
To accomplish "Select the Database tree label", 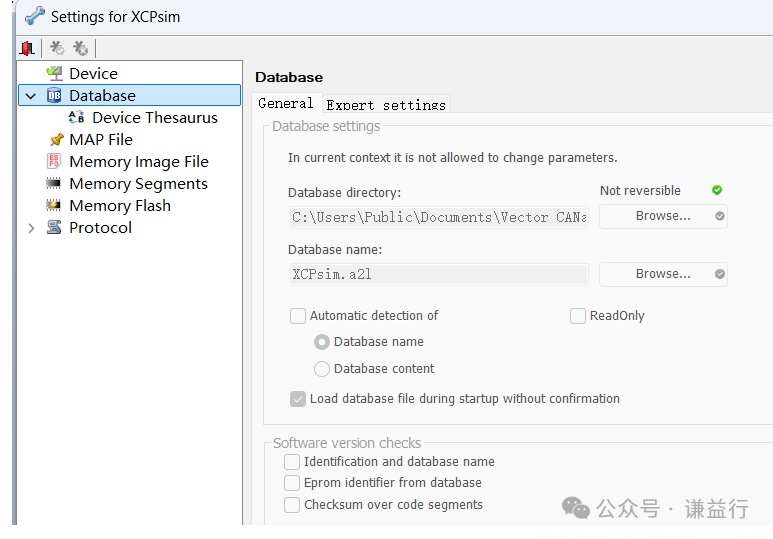I will 102,95.
